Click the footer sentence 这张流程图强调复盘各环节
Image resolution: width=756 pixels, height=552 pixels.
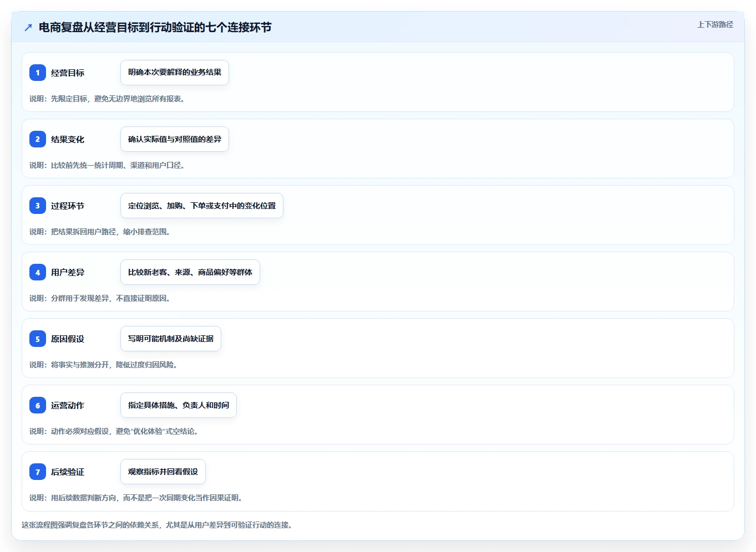157,525
